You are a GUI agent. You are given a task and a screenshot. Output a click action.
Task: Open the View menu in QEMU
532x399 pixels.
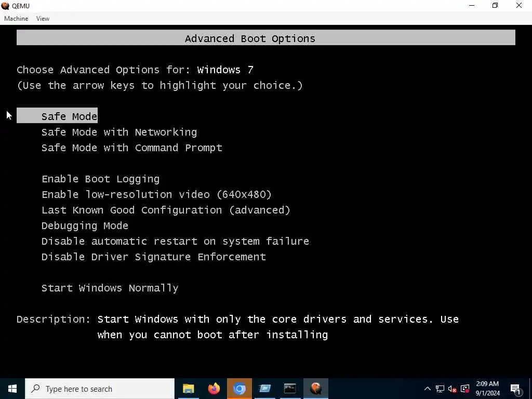(x=43, y=19)
